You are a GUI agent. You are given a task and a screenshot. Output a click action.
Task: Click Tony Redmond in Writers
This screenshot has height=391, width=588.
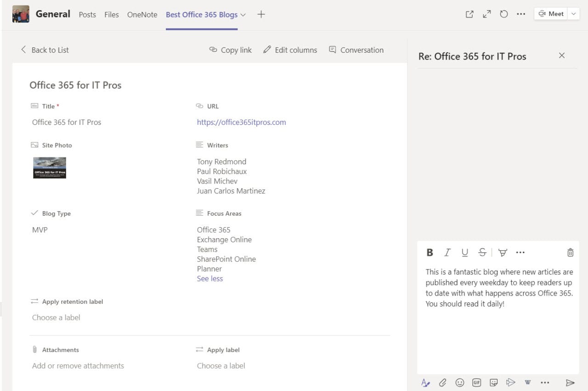click(x=221, y=162)
